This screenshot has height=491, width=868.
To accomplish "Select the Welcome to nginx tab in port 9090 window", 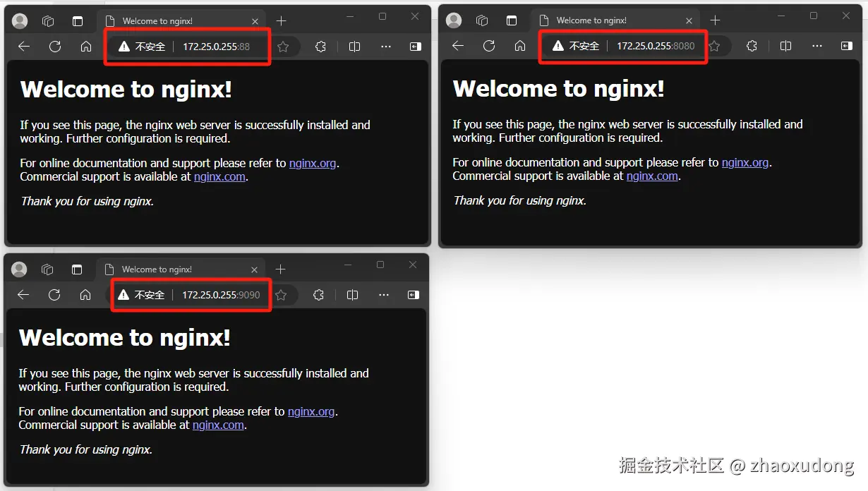I will [x=181, y=269].
